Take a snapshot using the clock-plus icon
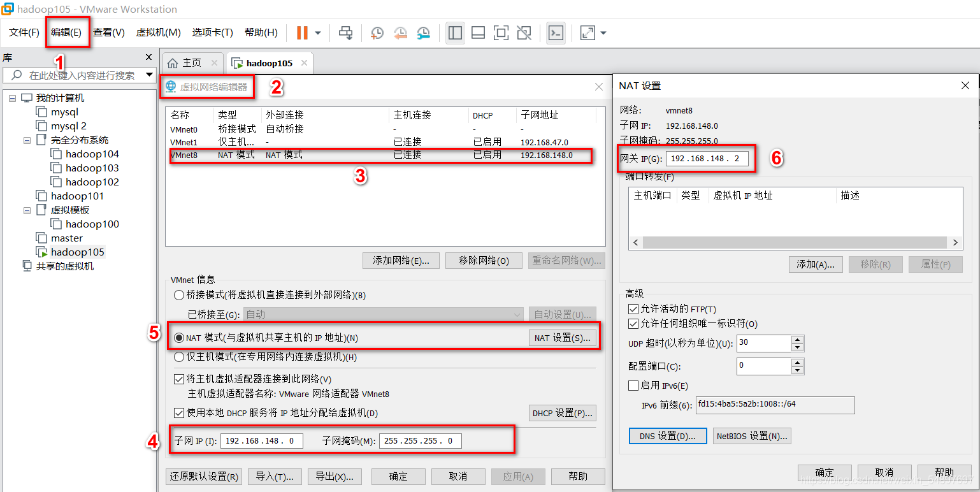The height and width of the screenshot is (492, 980). tap(377, 33)
